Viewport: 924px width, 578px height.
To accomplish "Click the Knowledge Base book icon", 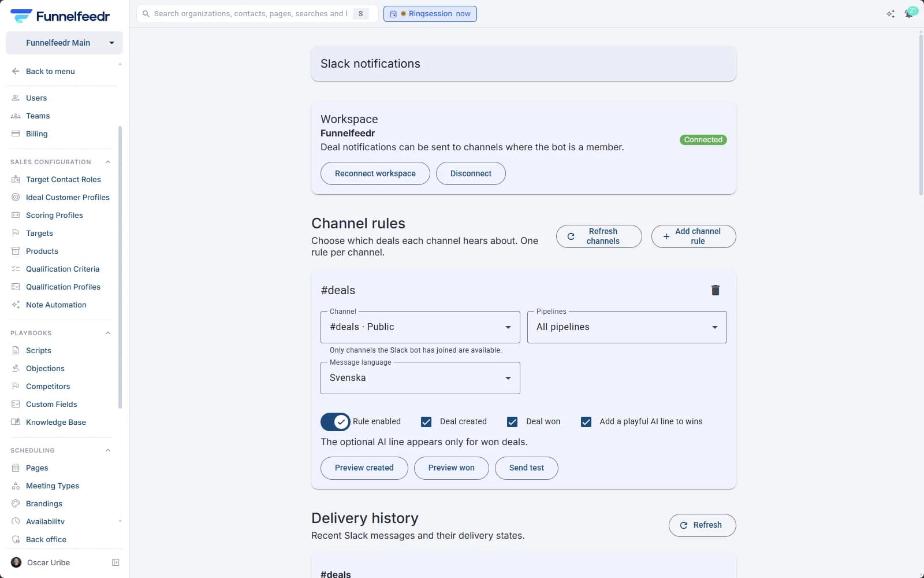I will 16,422.
